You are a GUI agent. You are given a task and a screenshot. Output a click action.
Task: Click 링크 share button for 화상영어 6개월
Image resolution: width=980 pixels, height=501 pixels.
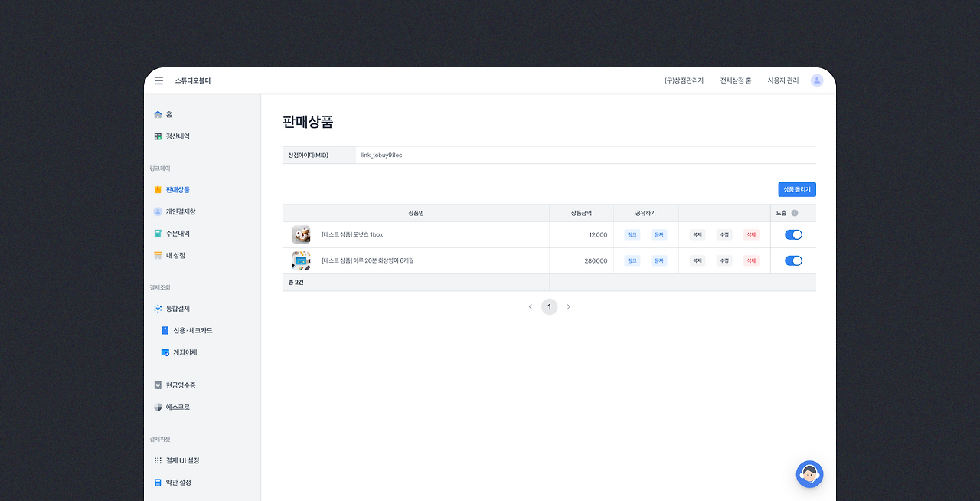point(632,260)
